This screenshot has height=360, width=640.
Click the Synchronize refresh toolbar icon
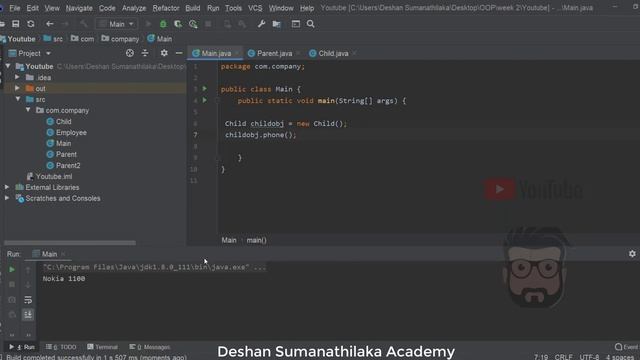(x=31, y=24)
